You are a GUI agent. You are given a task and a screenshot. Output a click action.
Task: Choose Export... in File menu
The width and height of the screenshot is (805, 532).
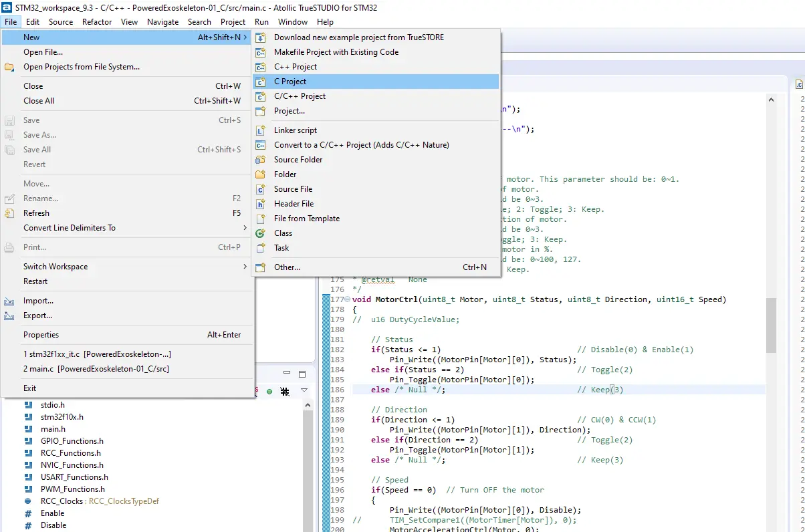click(x=126, y=315)
